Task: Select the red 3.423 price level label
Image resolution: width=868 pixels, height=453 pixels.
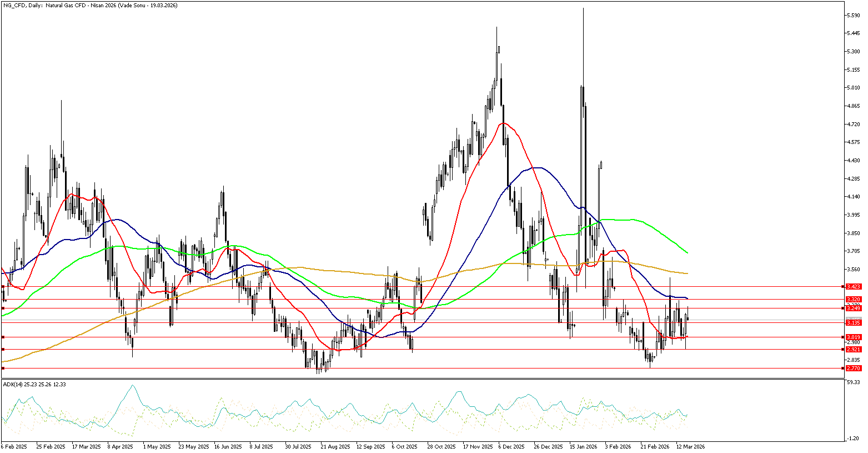Action: point(854,286)
